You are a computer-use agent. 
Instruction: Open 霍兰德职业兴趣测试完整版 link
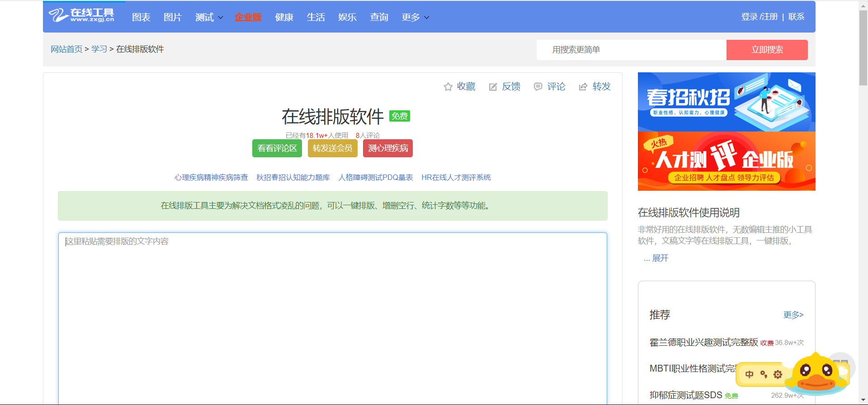coord(703,342)
